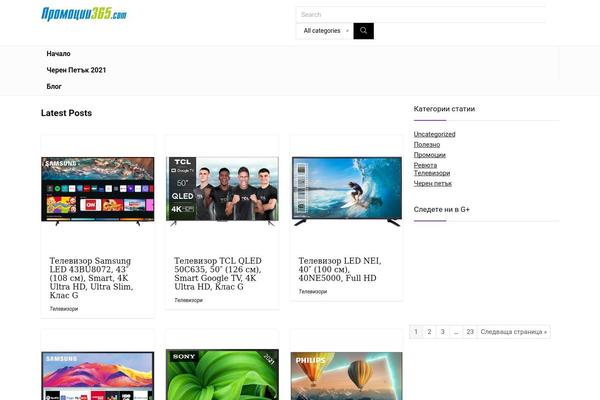Open post title Телевизор Samsung LED 43BU8072
Image resolution: width=600 pixels, height=400 pixels.
click(x=91, y=278)
